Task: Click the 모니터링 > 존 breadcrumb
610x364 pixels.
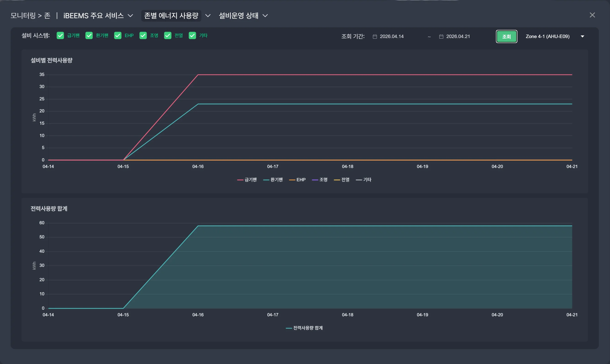Action: pyautogui.click(x=30, y=16)
